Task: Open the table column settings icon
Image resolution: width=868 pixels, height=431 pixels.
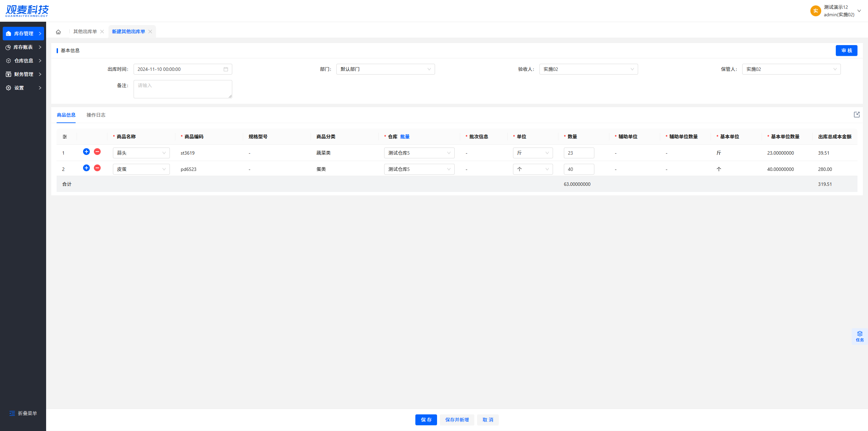Action: click(x=65, y=137)
